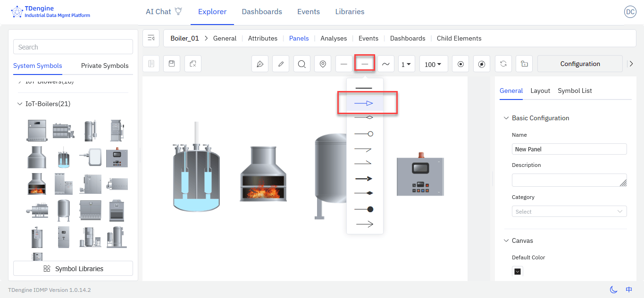Viewport: 644px width, 298px height.
Task: Switch language with the 中 toggle
Action: (x=629, y=290)
